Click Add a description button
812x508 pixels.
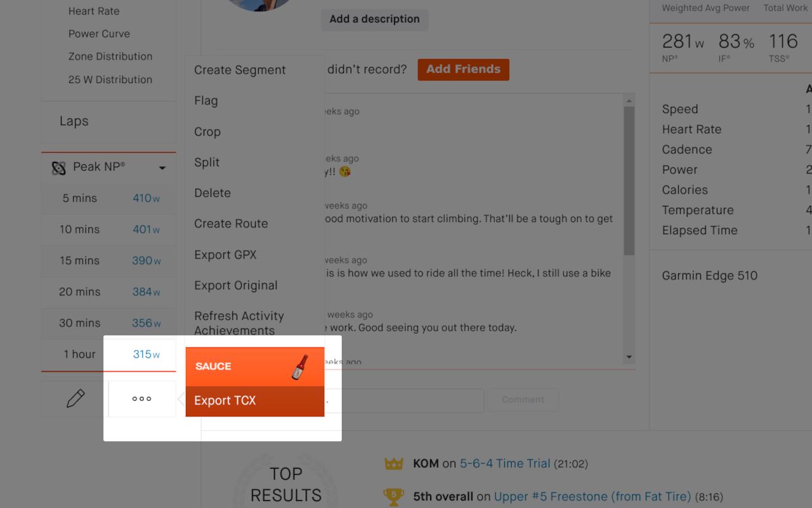(x=374, y=19)
